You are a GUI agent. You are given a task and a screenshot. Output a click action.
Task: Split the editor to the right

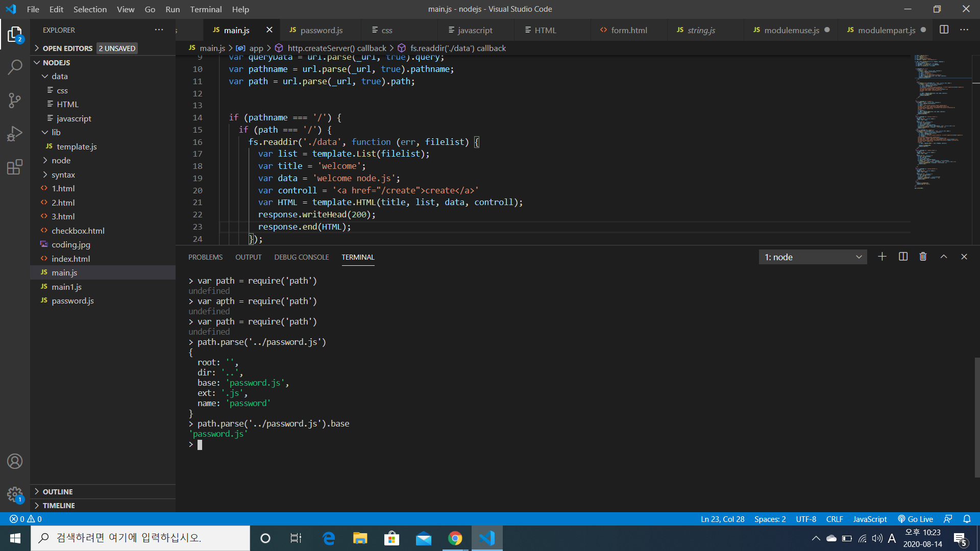pos(944,30)
